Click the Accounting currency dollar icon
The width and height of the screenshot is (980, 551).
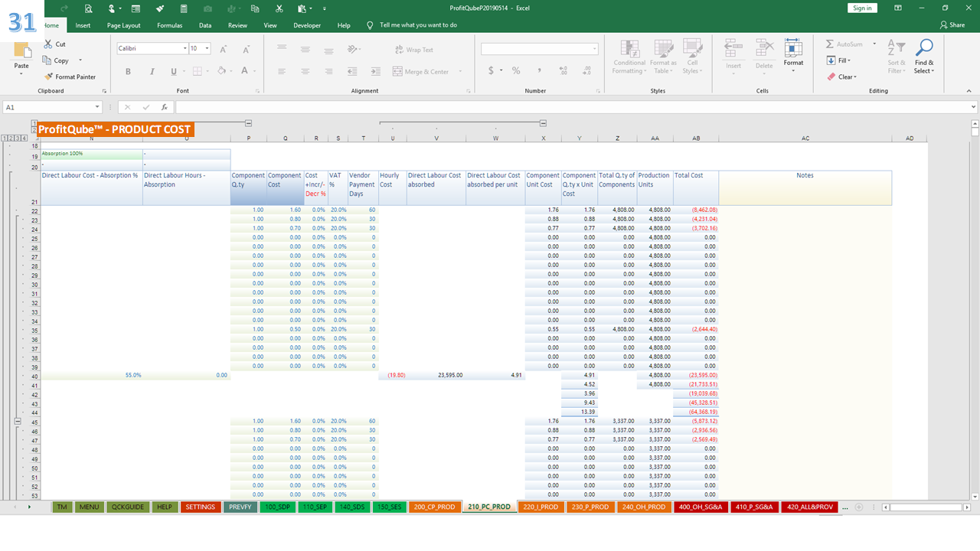[491, 70]
